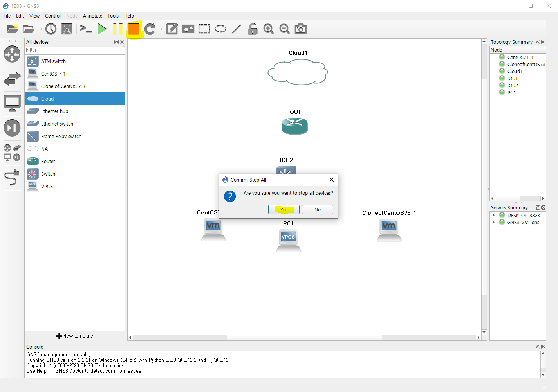Open the Control menu
558x392 pixels.
click(53, 16)
